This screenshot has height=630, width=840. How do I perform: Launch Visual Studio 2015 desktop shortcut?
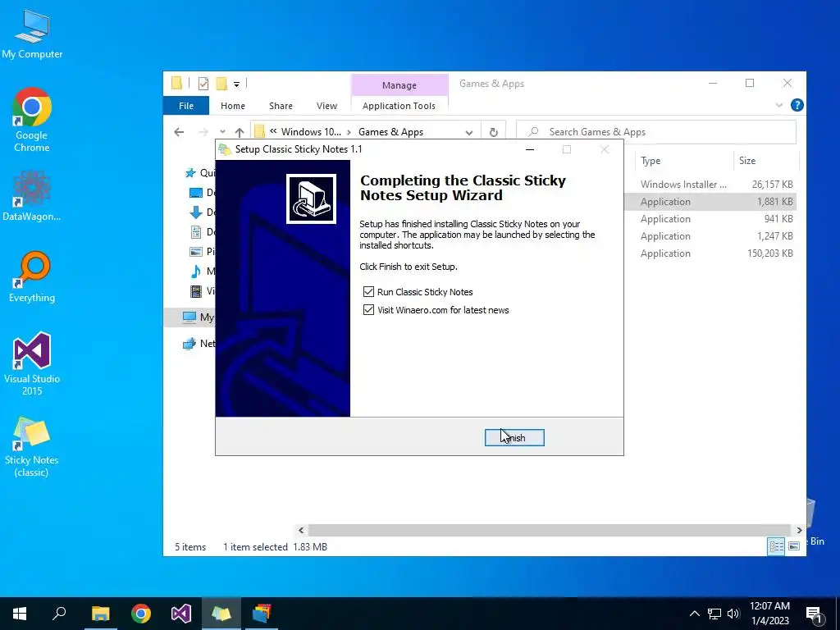coord(32,364)
